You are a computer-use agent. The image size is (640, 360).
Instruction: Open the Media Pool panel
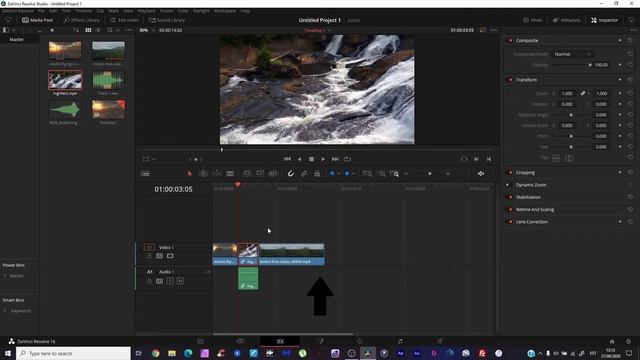point(38,20)
